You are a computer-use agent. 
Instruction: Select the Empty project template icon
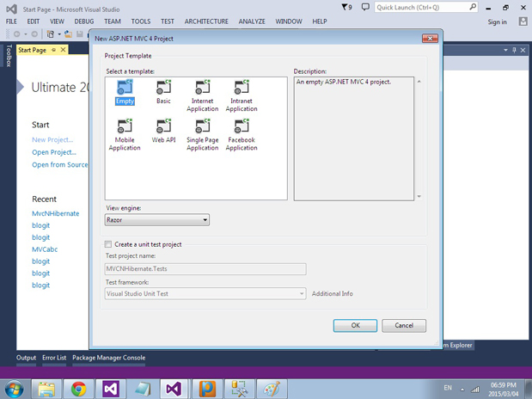tap(125, 87)
